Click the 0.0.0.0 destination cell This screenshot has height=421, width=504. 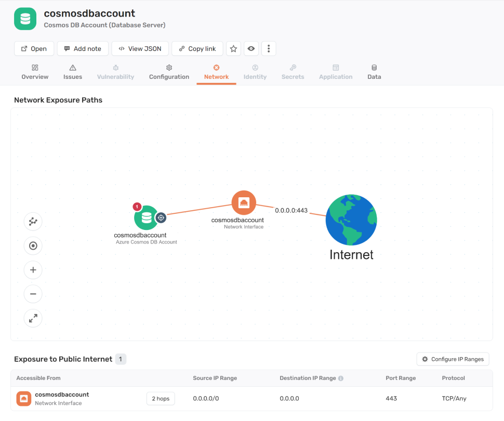click(289, 399)
